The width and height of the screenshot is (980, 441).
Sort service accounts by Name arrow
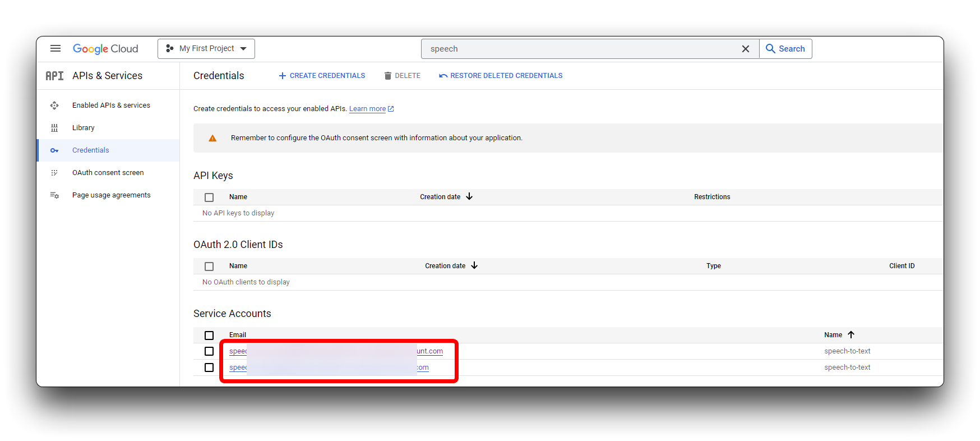click(x=851, y=334)
